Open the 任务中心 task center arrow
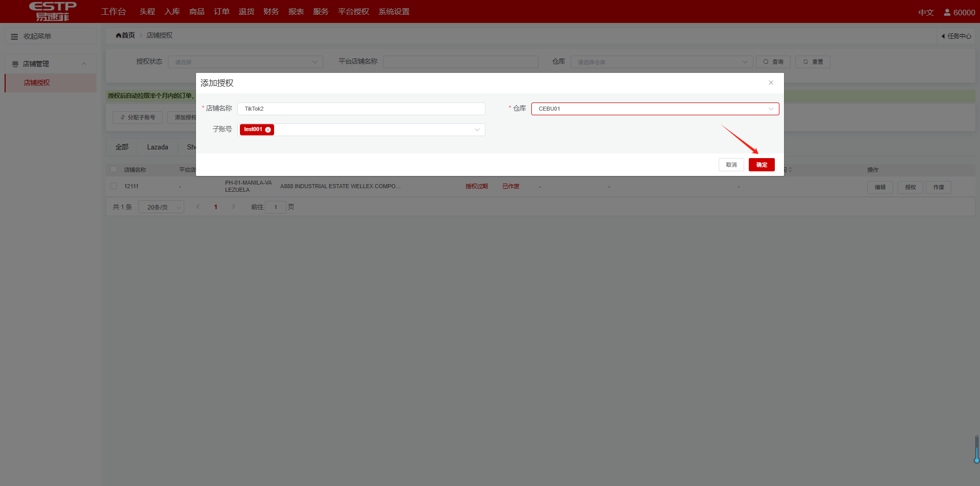 point(943,36)
